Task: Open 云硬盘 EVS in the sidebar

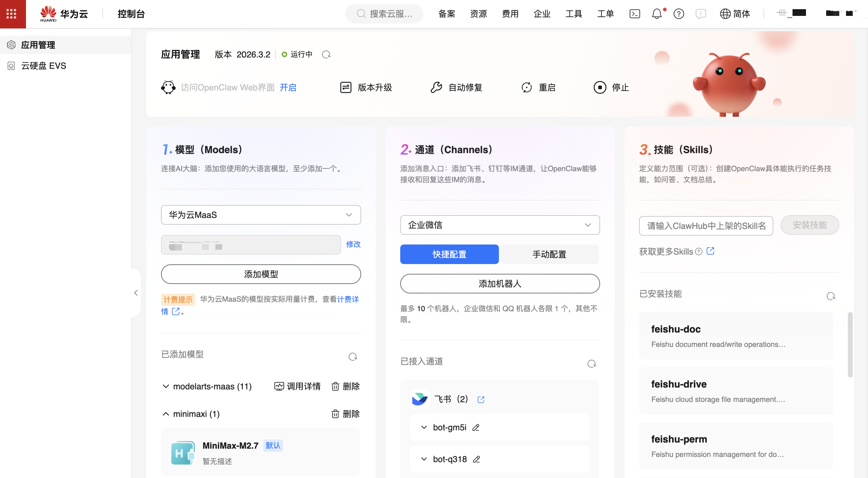Action: (x=66, y=66)
